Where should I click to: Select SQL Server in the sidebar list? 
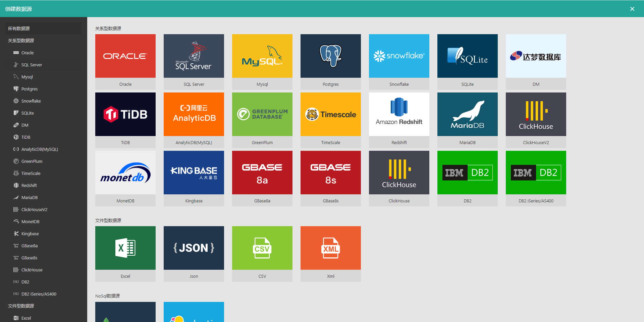44,65
